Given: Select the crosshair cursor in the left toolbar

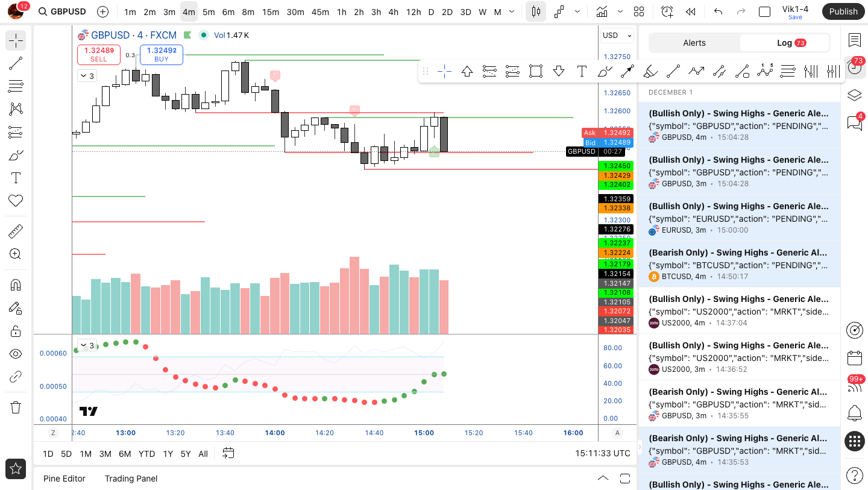Looking at the screenshot, I should click(x=16, y=40).
